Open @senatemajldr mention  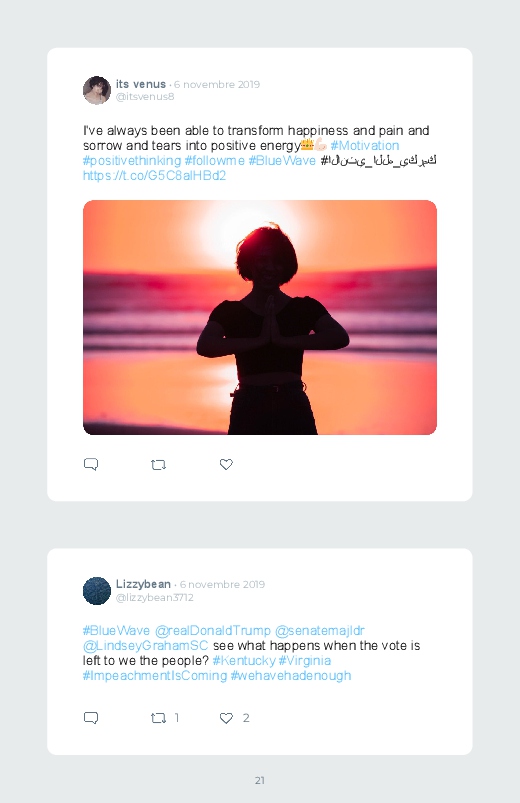pos(320,630)
